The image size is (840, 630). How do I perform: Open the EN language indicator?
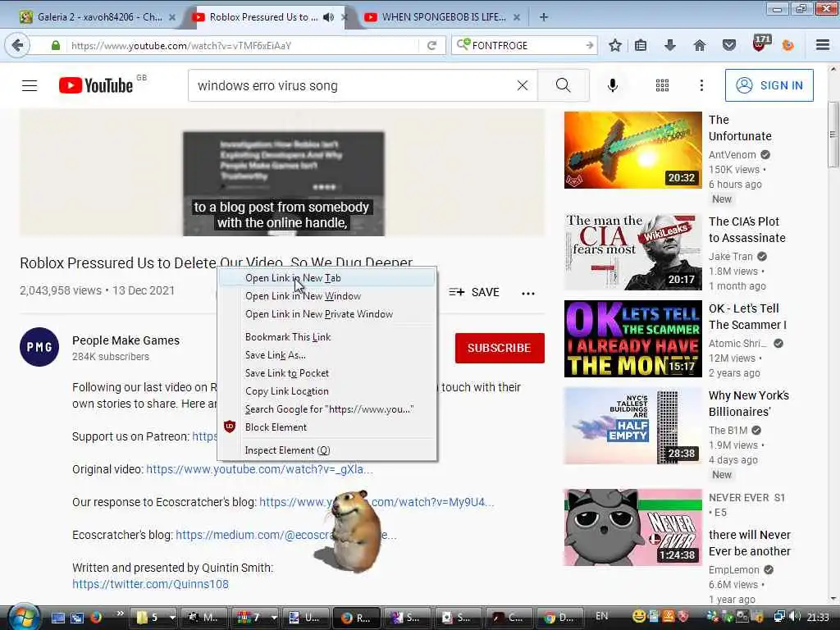[601, 617]
